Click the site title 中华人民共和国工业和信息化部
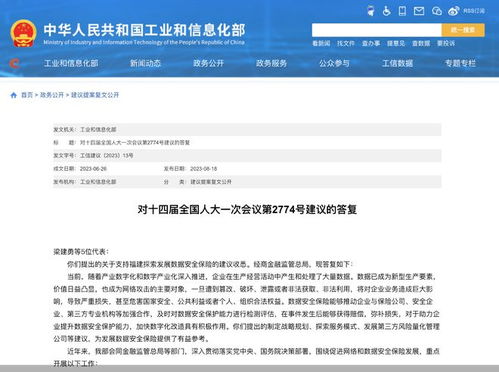Image resolution: width=499 pixels, height=372 pixels. tap(144, 30)
